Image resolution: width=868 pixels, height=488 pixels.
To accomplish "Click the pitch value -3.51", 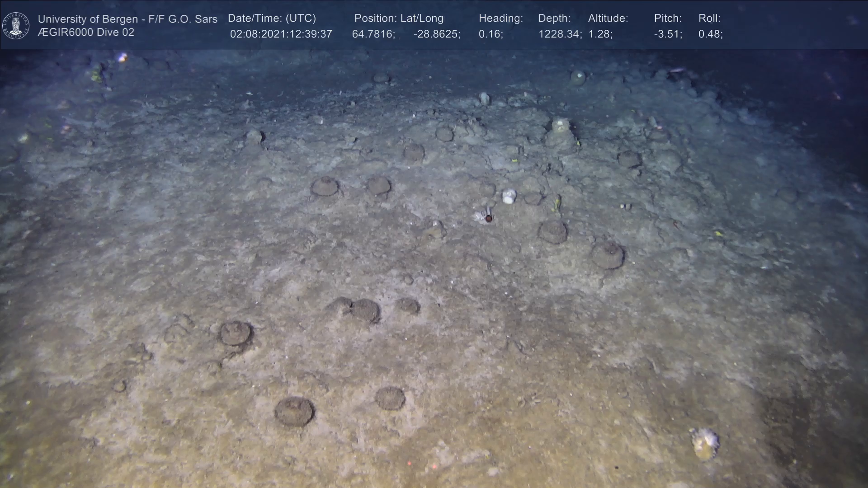I will point(668,34).
